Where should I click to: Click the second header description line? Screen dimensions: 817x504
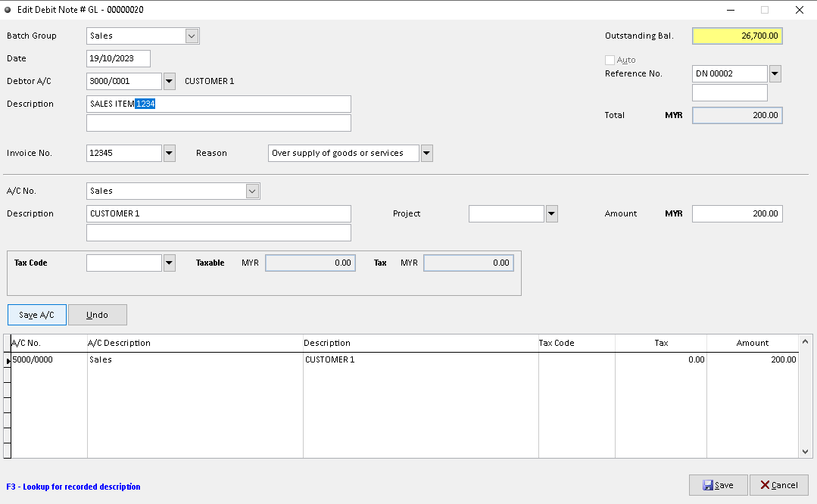coord(218,123)
